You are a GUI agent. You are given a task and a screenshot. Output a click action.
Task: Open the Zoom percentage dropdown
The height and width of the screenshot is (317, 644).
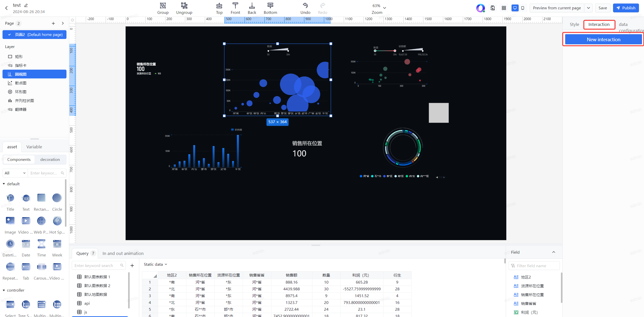coord(379,8)
